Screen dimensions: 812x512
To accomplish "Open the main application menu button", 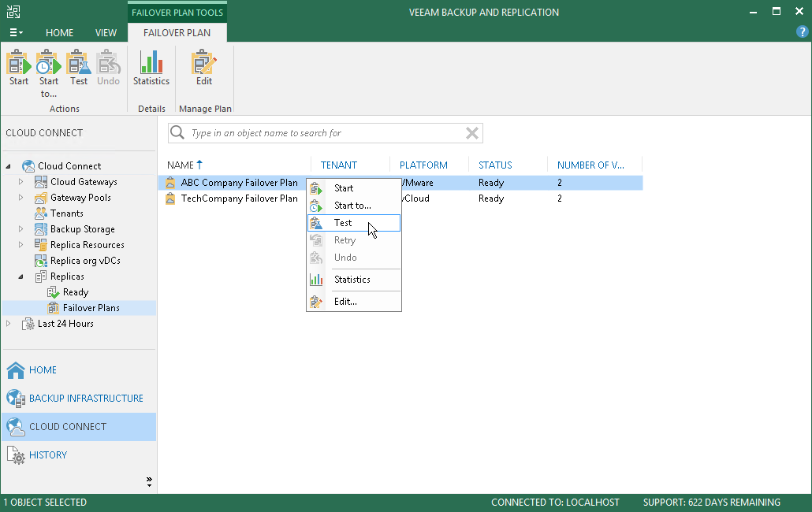I will (16, 32).
